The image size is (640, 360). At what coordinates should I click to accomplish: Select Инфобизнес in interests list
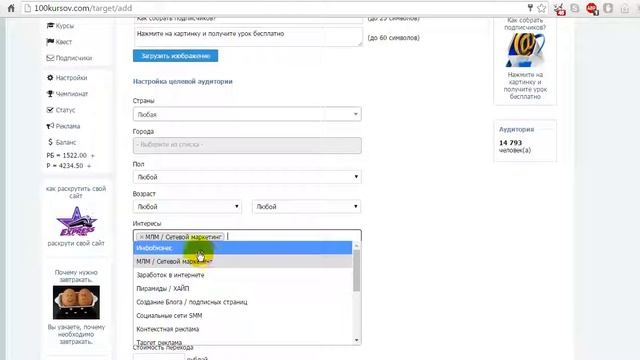click(x=242, y=248)
